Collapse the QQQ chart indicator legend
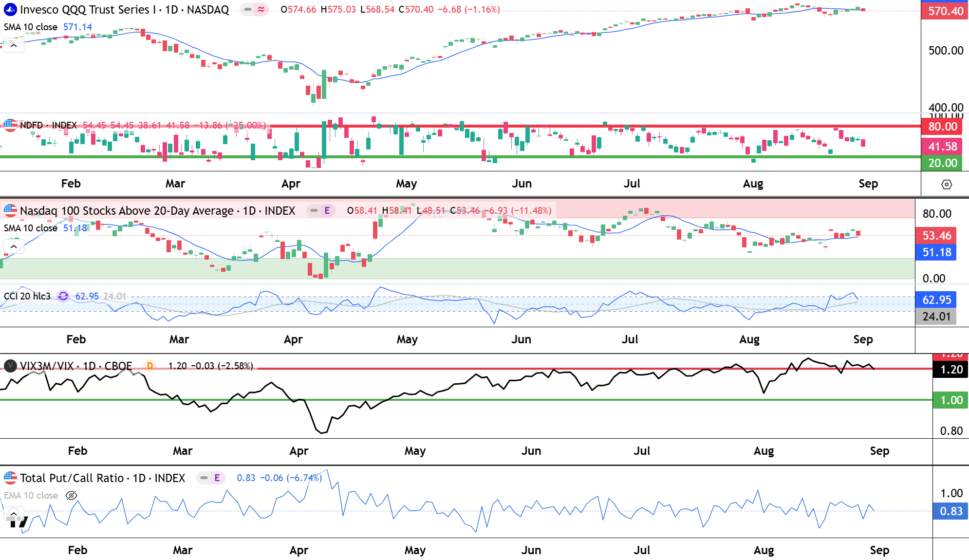 point(14,46)
